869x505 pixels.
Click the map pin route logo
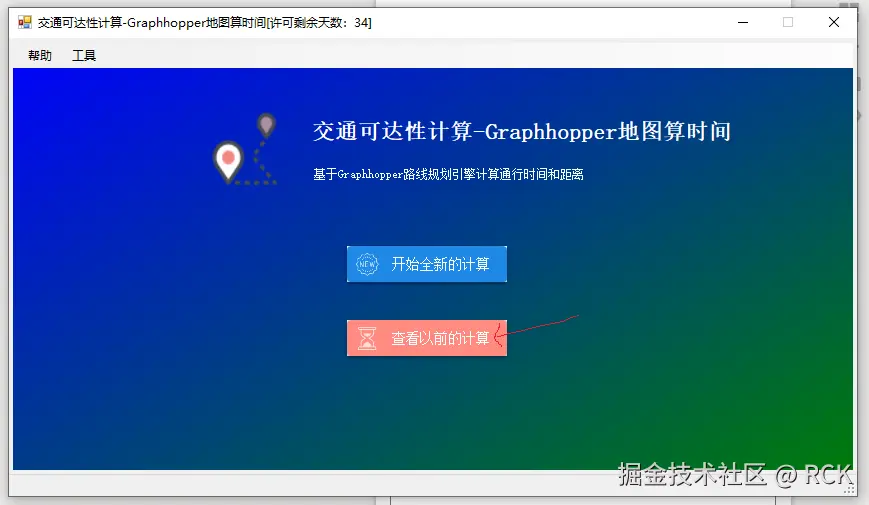[245, 149]
